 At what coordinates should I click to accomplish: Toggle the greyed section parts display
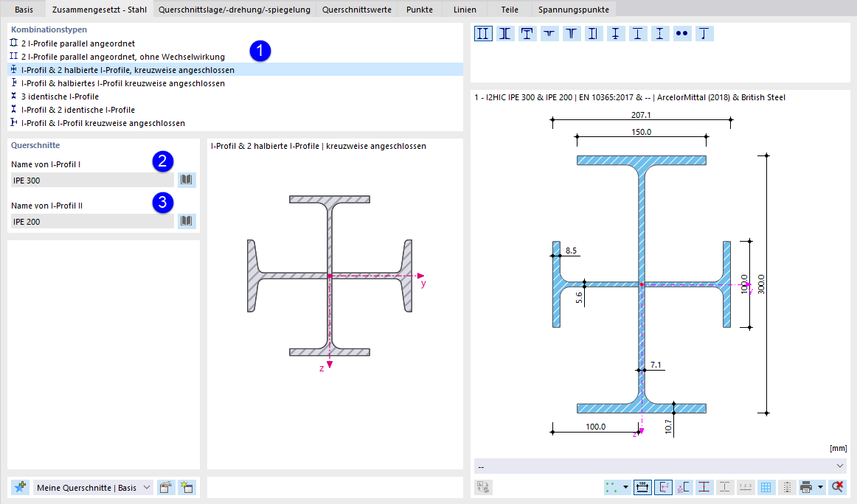click(x=725, y=487)
